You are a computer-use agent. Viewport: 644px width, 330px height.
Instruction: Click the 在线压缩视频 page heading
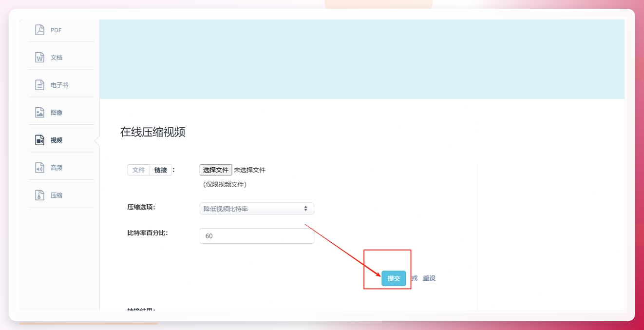tap(153, 132)
